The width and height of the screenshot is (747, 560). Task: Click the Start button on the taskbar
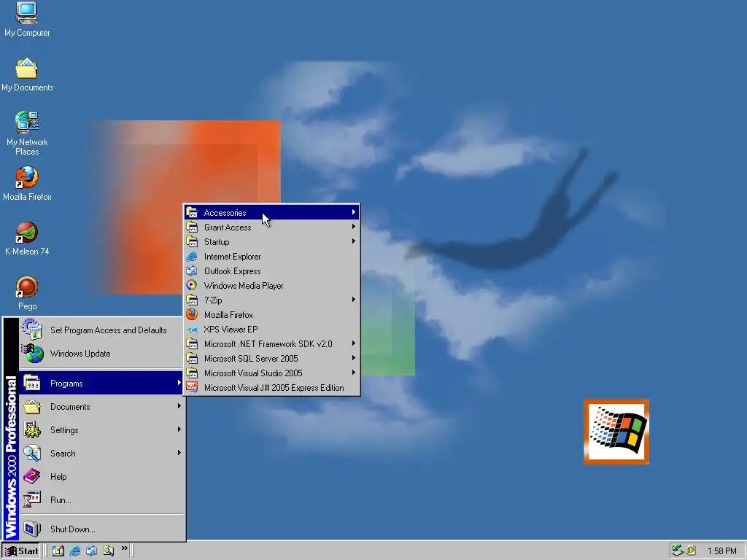(x=21, y=551)
